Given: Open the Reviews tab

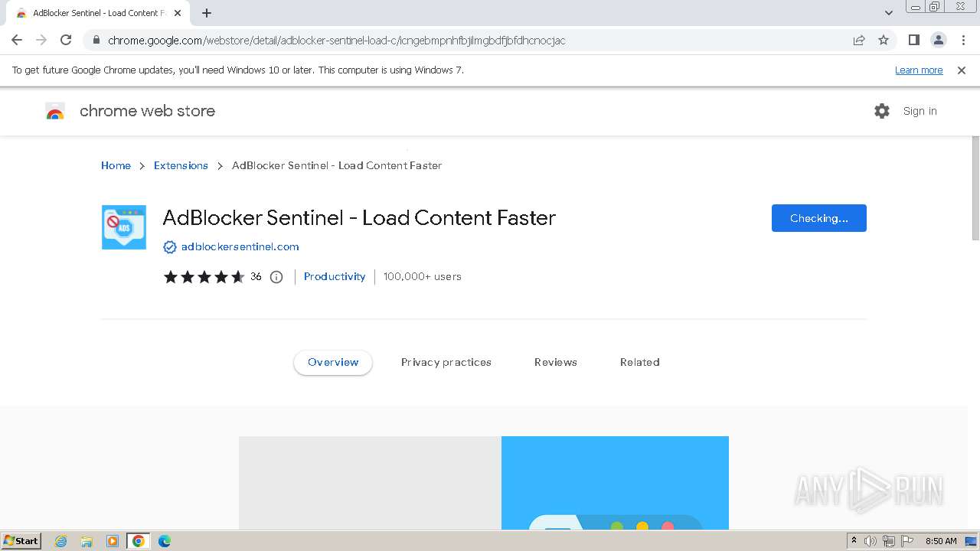Looking at the screenshot, I should [x=555, y=362].
